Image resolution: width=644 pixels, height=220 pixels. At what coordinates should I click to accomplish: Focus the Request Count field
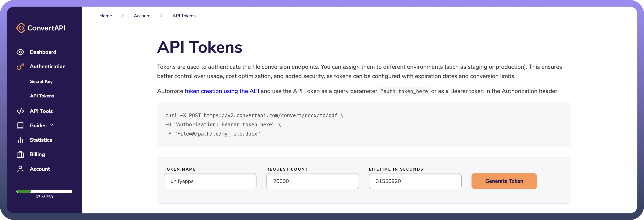point(312,181)
